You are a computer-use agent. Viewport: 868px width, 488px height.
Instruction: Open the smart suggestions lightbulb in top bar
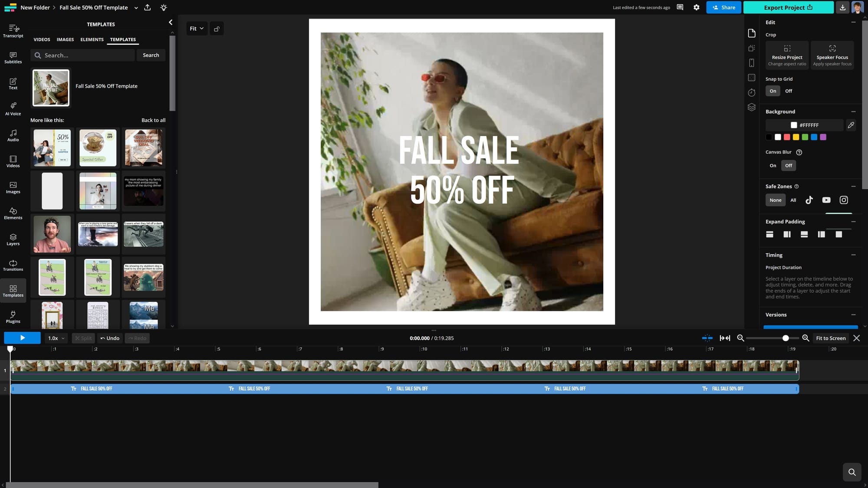(164, 7)
